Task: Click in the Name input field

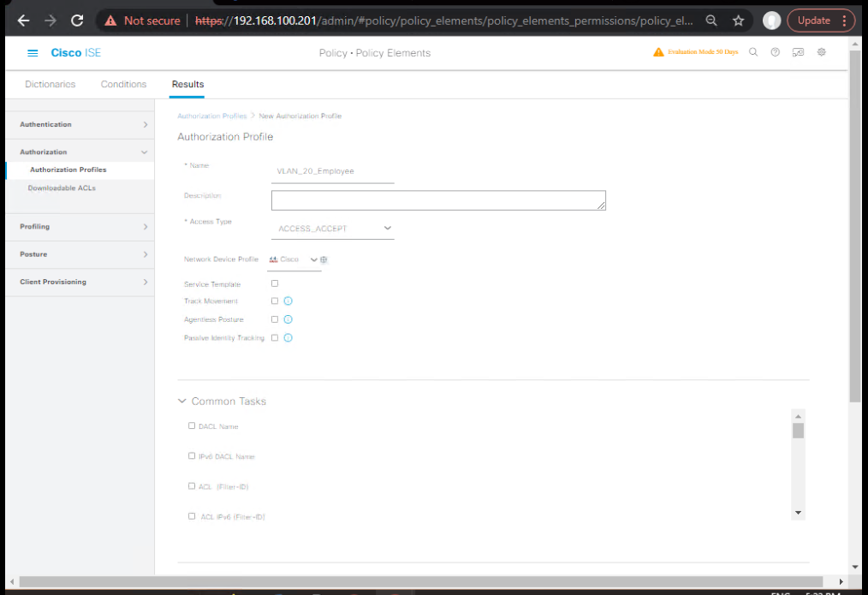Action: [333, 171]
